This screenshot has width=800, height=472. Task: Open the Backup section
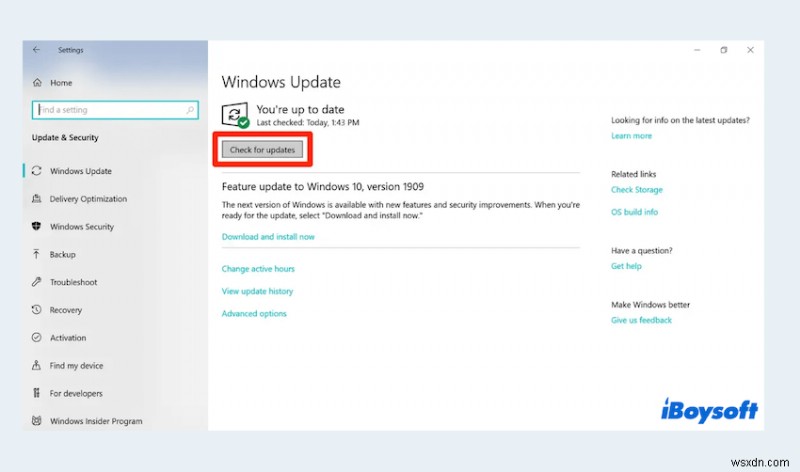(62, 254)
